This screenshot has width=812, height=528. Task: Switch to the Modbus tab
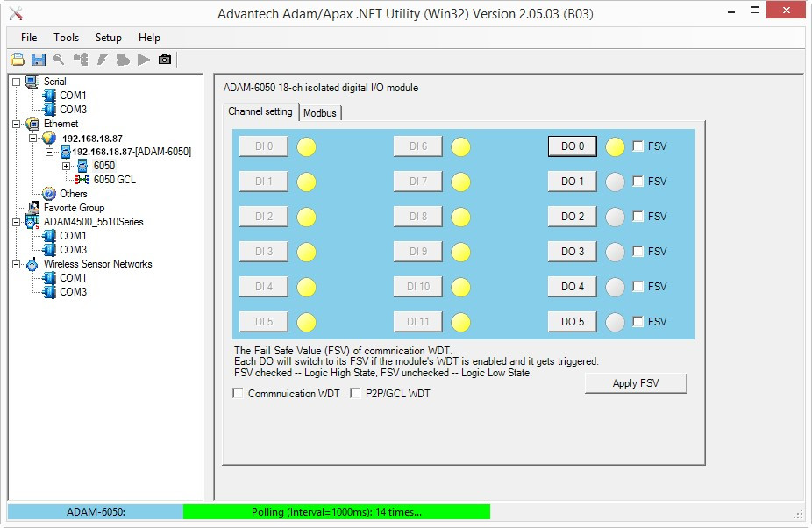(320, 113)
